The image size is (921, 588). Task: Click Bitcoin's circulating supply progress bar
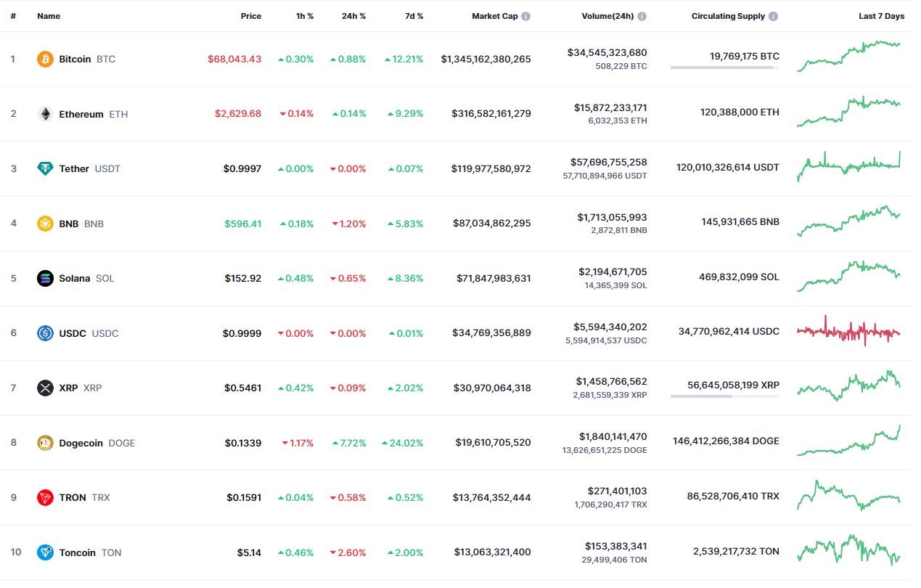[725, 68]
